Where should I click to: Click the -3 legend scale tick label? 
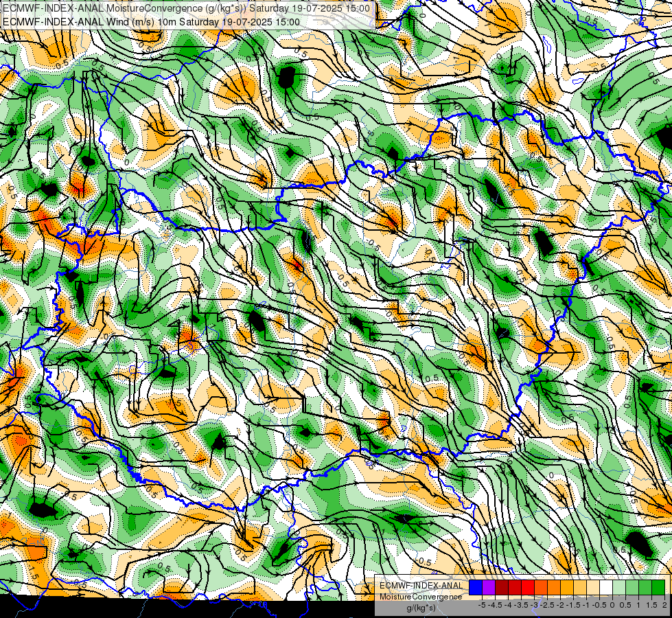(535, 605)
